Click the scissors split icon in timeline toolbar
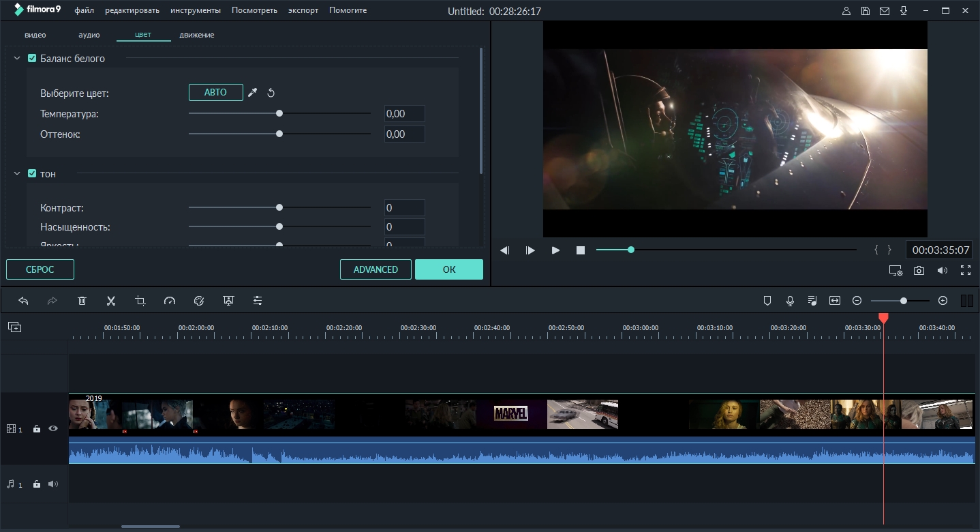The image size is (980, 532). tap(111, 301)
